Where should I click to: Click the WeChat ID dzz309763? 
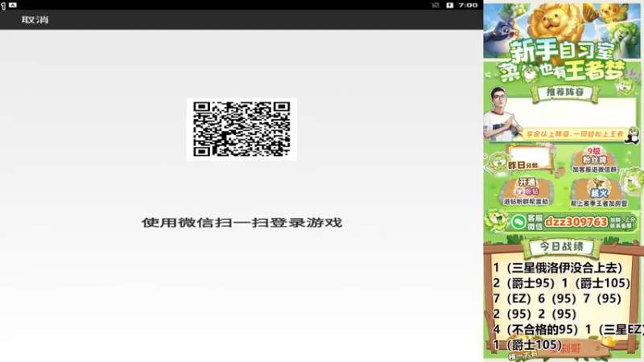(x=576, y=222)
